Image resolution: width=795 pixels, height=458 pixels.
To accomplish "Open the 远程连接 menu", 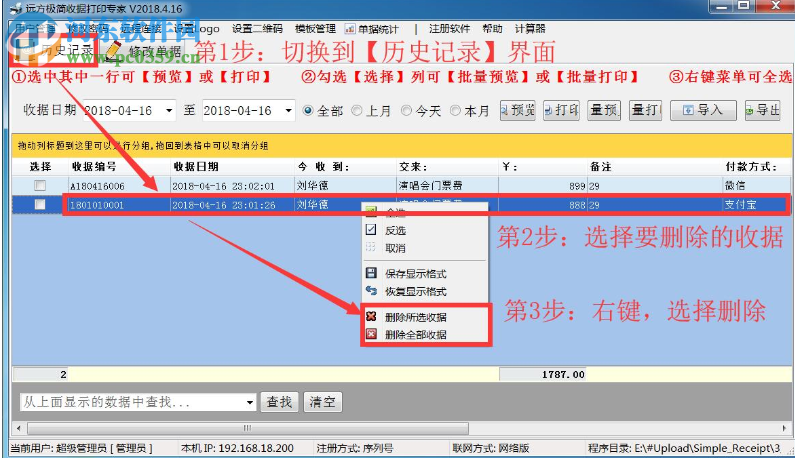I will point(141,29).
